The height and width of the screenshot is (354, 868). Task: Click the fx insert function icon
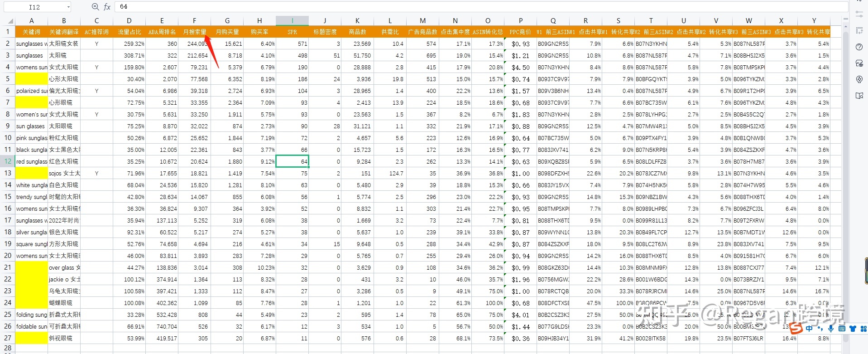107,7
